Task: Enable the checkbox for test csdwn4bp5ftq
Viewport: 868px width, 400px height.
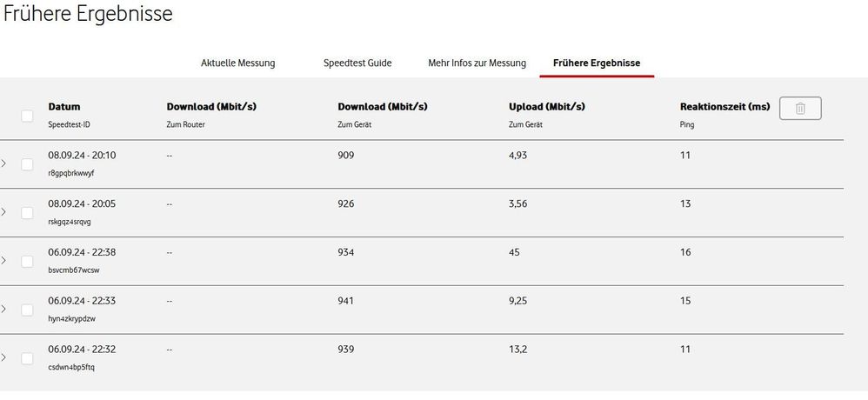Action: [x=27, y=358]
